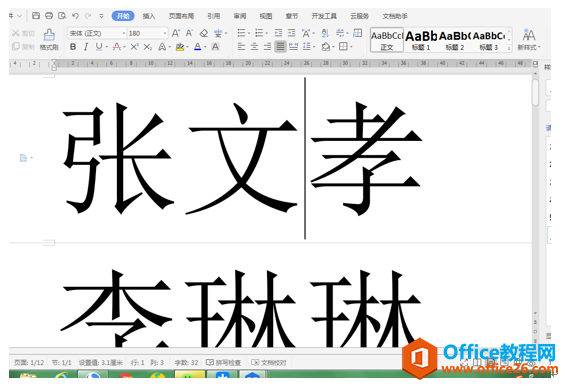Decrease the paragraph indent
The width and height of the screenshot is (565, 386).
[x=278, y=34]
